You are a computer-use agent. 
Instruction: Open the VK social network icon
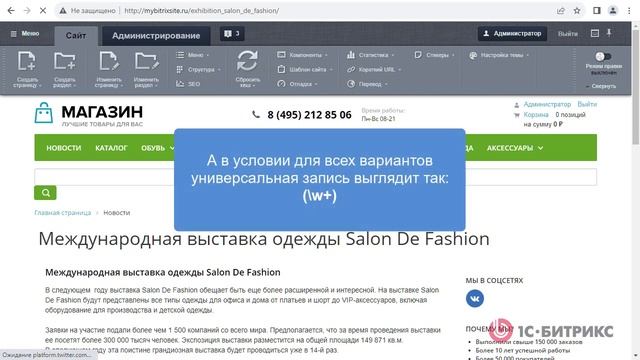click(475, 298)
